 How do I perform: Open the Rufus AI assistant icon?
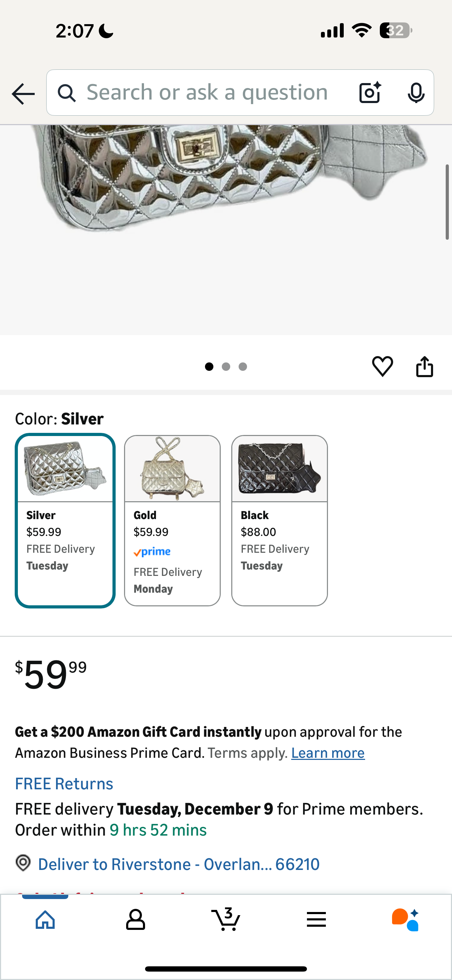pos(406,919)
